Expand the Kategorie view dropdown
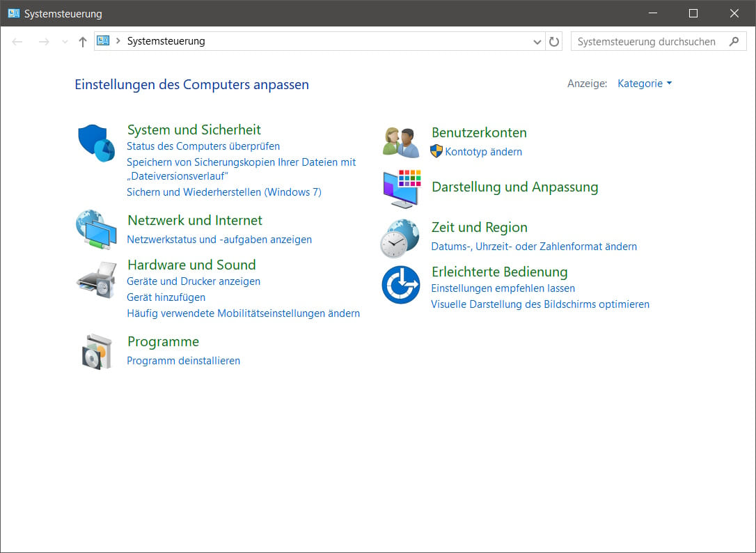The height and width of the screenshot is (553, 756). point(645,84)
